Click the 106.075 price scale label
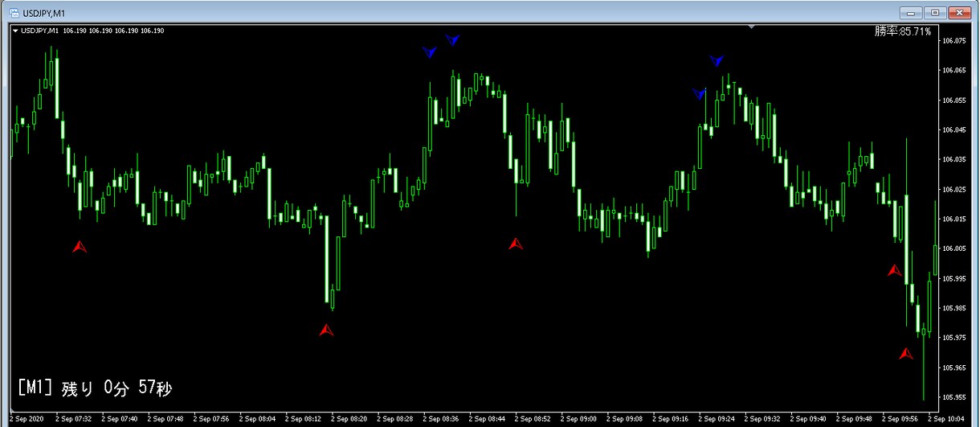980x427 pixels. (955, 41)
